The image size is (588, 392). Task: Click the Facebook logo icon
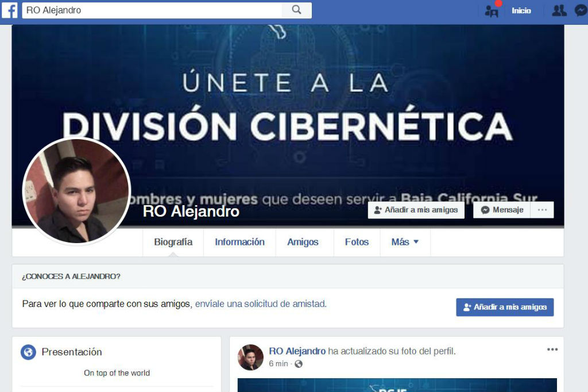tap(9, 10)
